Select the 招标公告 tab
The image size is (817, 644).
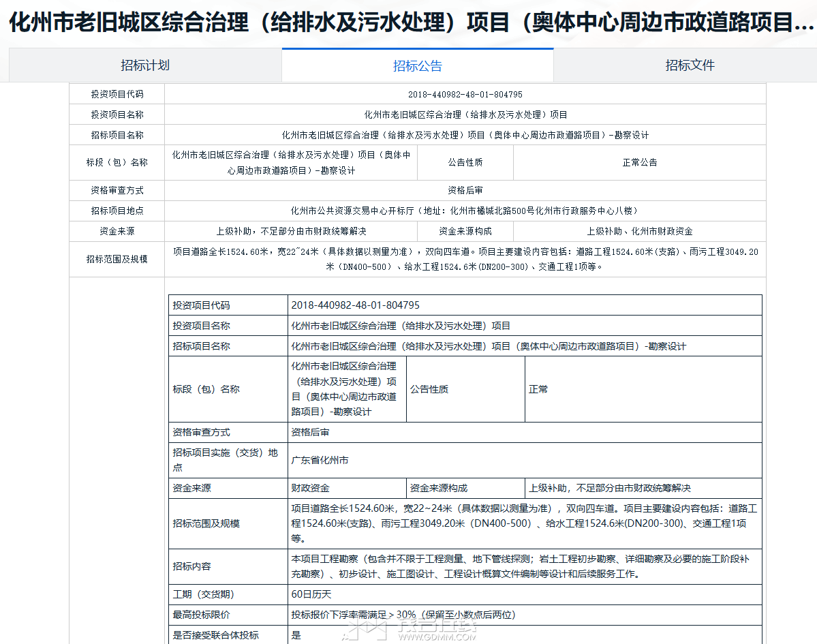[417, 66]
